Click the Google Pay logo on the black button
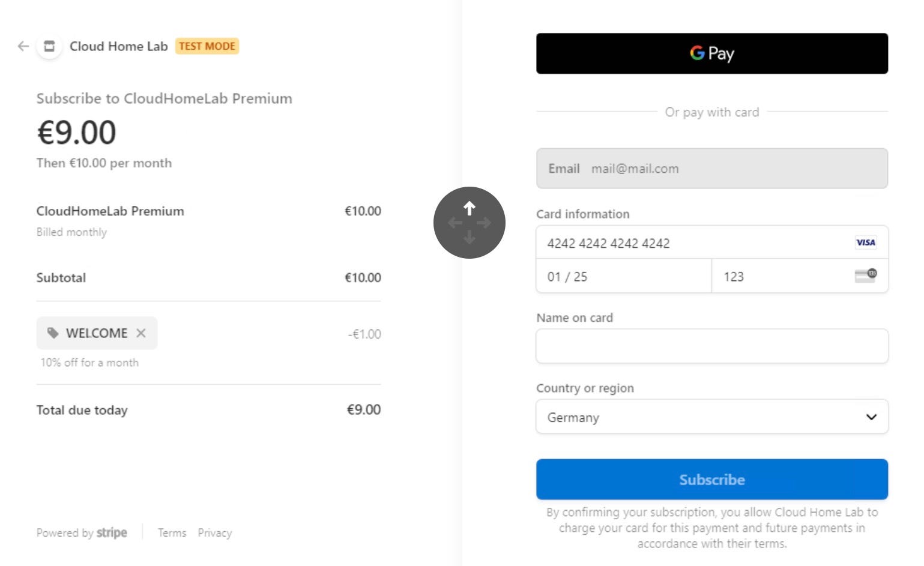The image size is (924, 566). [x=711, y=53]
